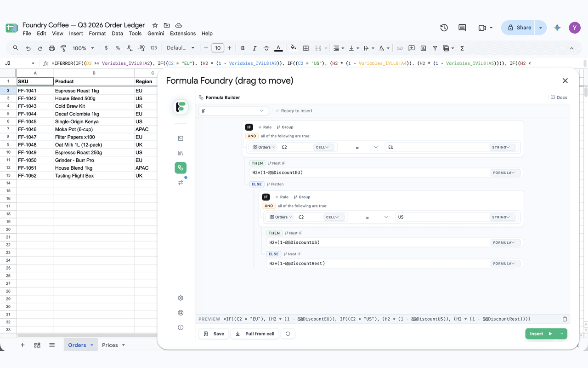Image resolution: width=588 pixels, height=368 pixels.
Task: Open the STRING type dropdown beside EU
Action: (502, 147)
